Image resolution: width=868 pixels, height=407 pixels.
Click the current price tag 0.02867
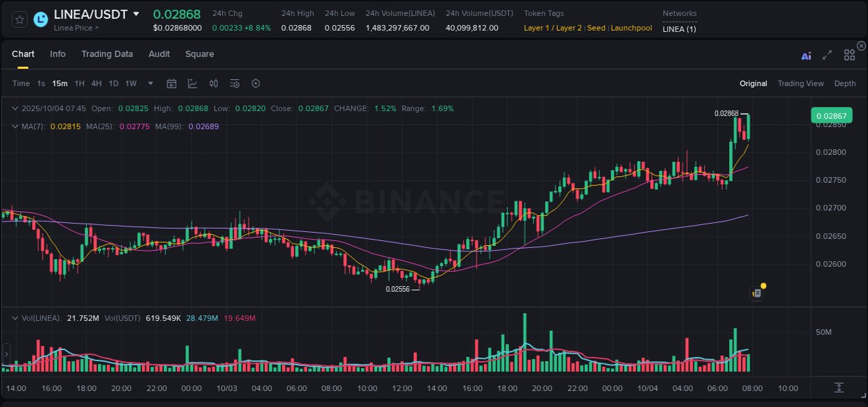(x=831, y=115)
